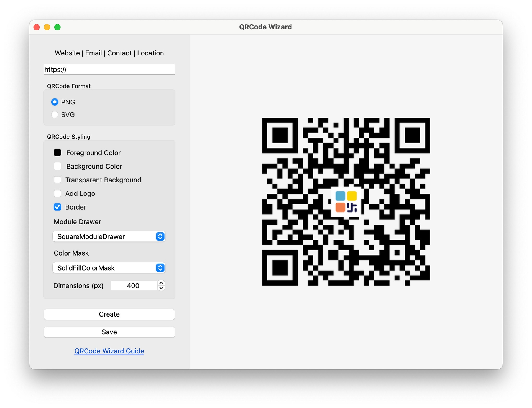Minimize the window with the yellow button
The image size is (532, 408).
click(x=47, y=27)
